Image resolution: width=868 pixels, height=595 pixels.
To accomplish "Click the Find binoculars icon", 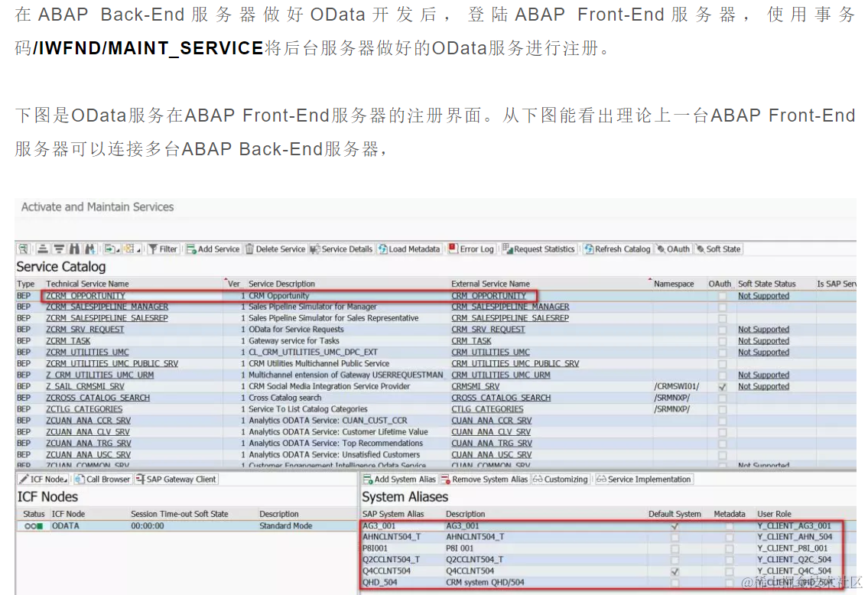I will click(74, 249).
